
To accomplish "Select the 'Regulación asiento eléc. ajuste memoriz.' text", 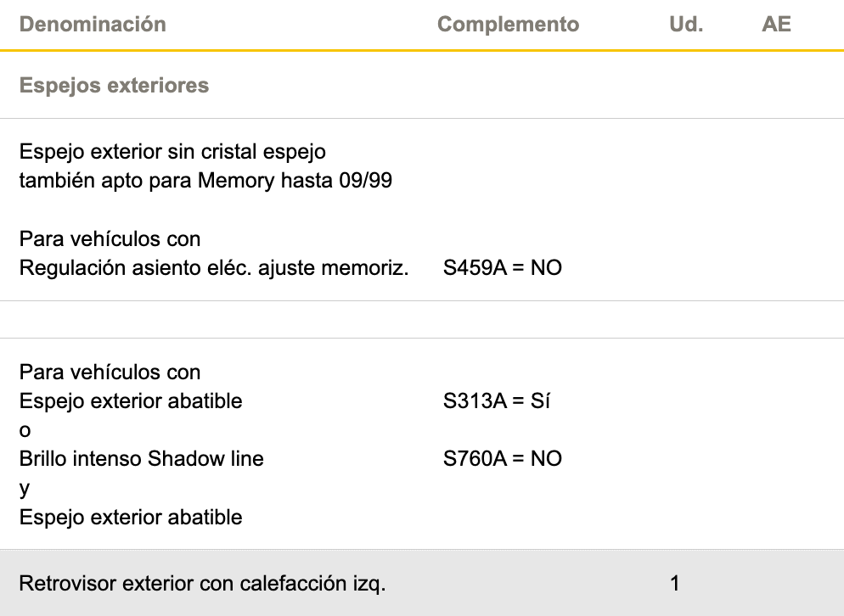I will tap(214, 268).
